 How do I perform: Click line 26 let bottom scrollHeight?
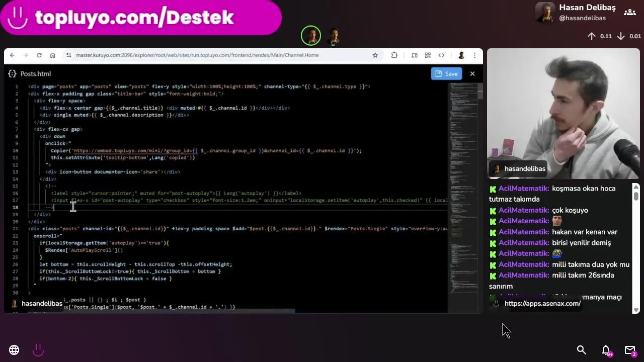tap(136, 264)
